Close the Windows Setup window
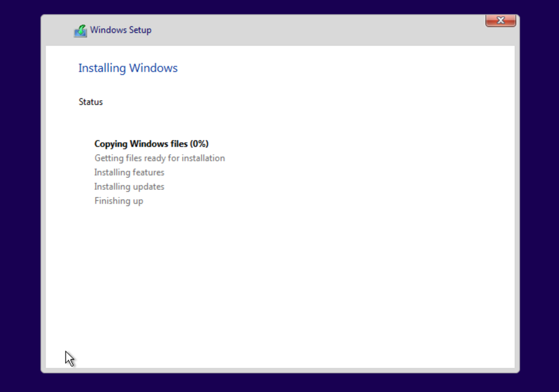Viewport: 559px width, 392px height. 500,21
